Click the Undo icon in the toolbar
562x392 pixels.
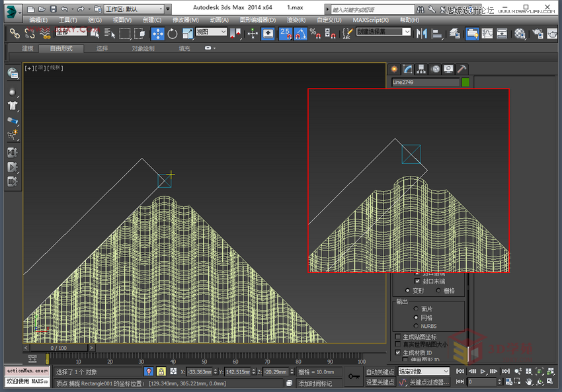click(65, 9)
